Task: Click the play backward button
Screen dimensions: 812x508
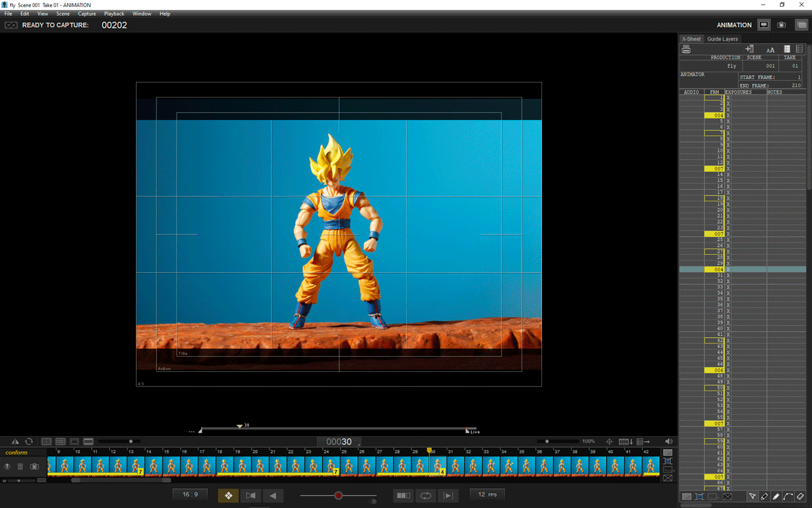Action: point(273,496)
